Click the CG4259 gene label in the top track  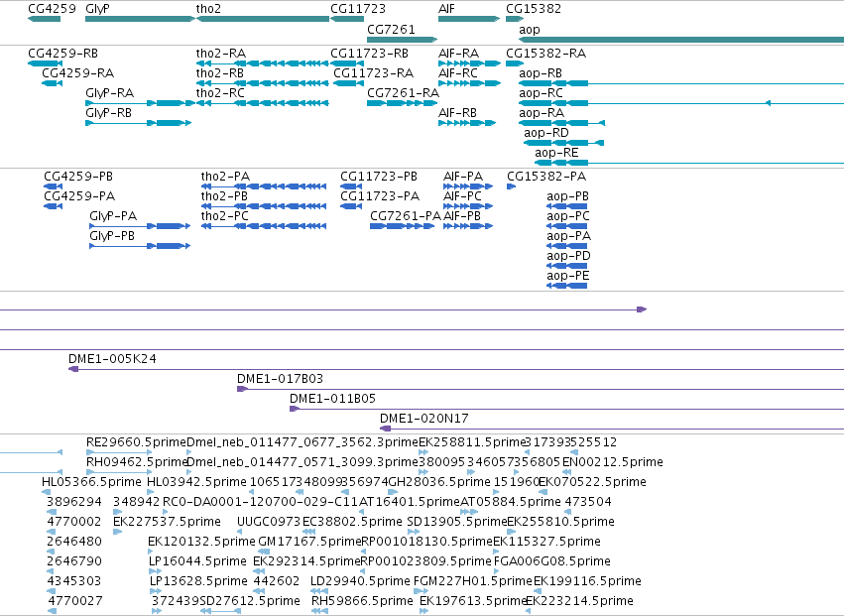coord(52,9)
